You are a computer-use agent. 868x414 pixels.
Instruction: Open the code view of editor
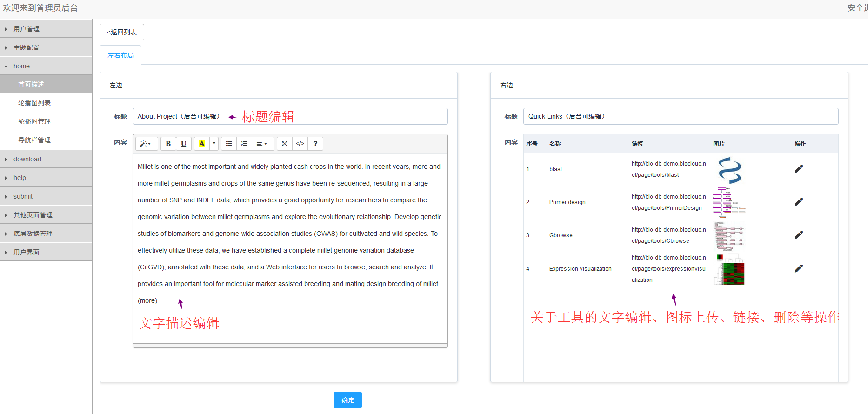tap(300, 144)
